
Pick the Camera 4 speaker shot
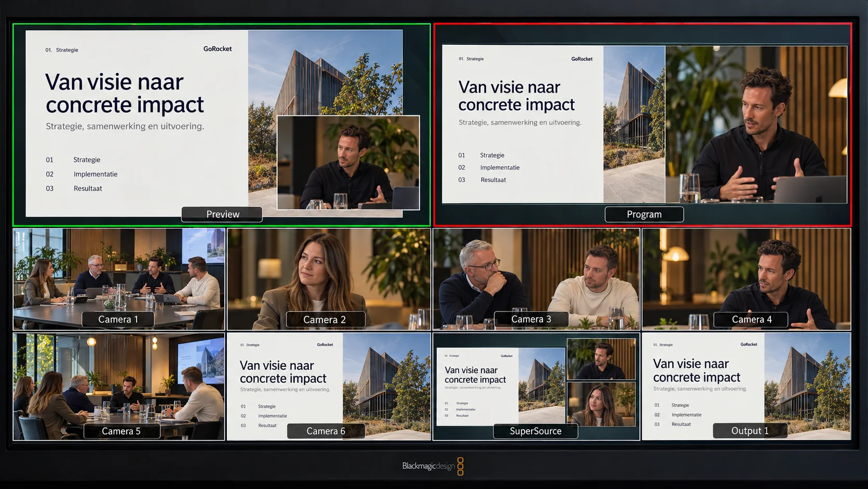tap(747, 279)
